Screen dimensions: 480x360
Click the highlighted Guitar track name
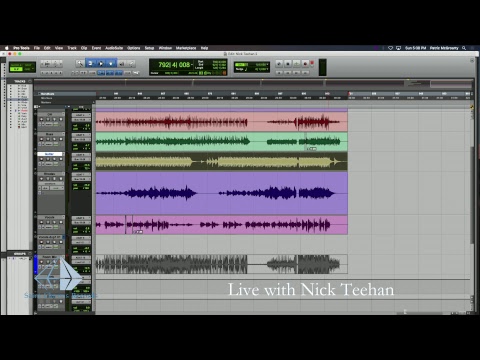(x=50, y=154)
